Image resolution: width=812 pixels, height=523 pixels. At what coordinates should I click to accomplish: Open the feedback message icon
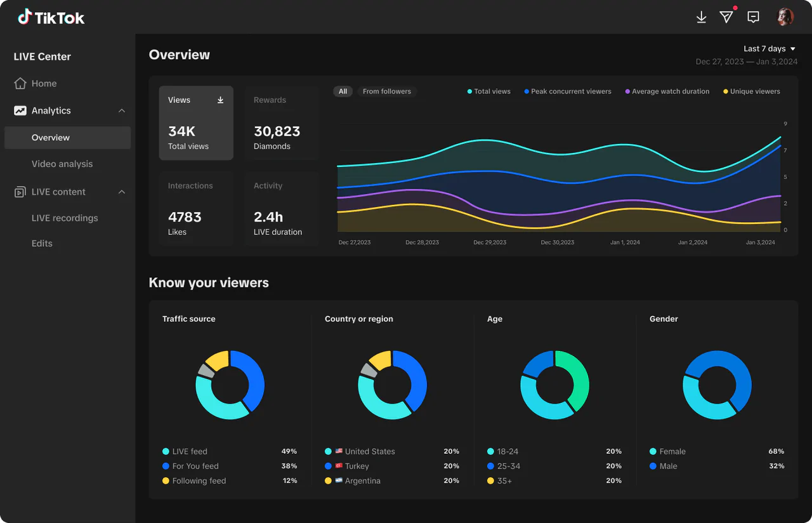pyautogui.click(x=753, y=17)
